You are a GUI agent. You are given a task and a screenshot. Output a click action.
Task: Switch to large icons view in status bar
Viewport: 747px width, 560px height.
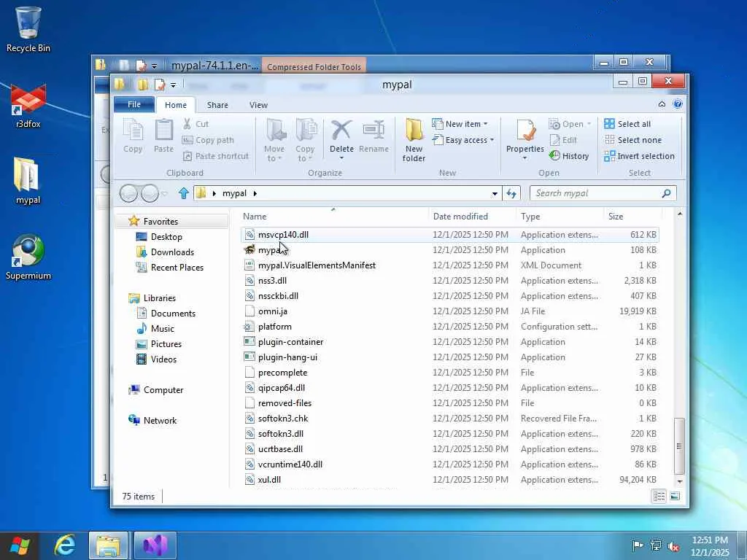tap(675, 496)
